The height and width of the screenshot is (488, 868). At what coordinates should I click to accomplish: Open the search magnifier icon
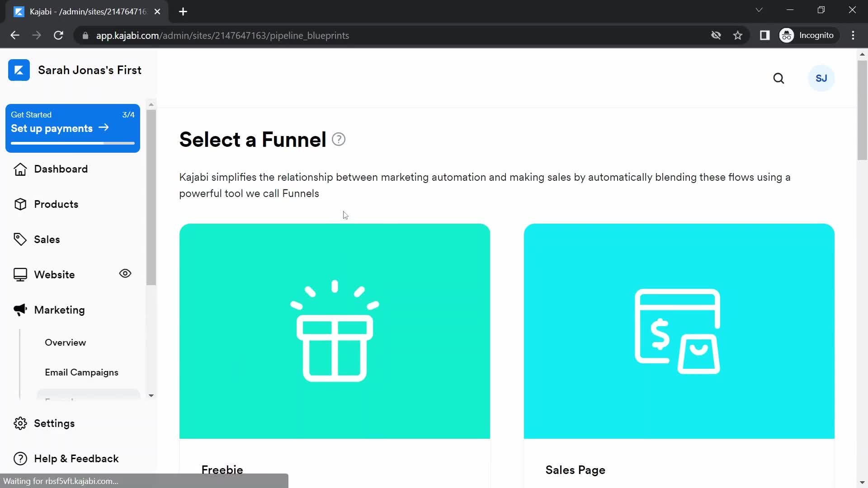(x=778, y=78)
